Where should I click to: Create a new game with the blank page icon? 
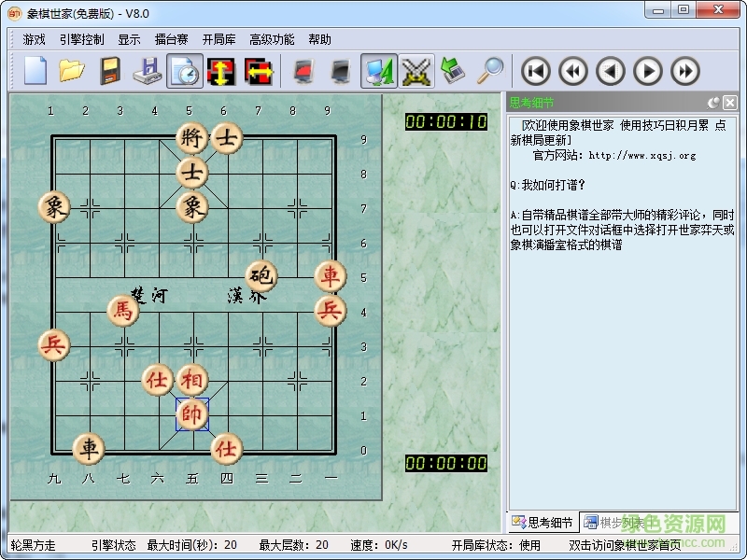pyautogui.click(x=35, y=72)
